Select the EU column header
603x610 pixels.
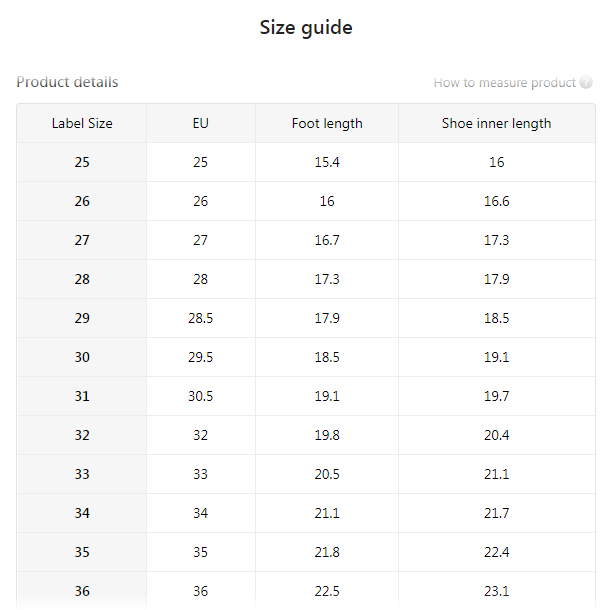click(201, 123)
